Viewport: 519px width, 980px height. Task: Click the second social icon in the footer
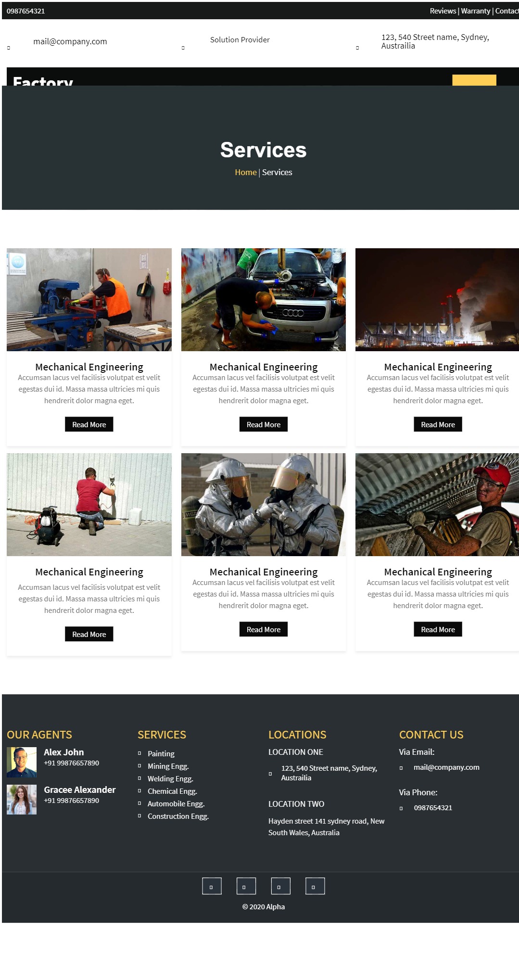click(x=246, y=886)
